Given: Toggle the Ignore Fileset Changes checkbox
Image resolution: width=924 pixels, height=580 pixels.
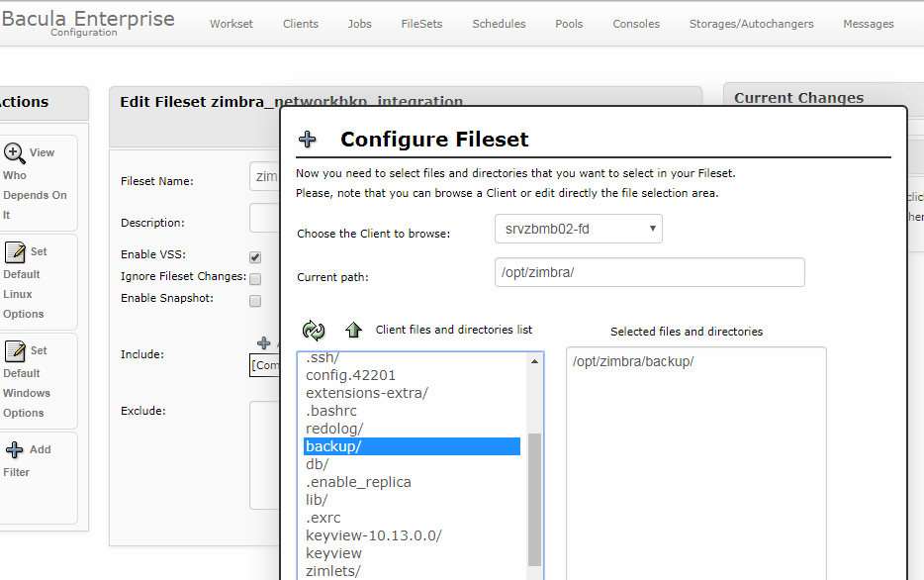Looking at the screenshot, I should point(255,279).
